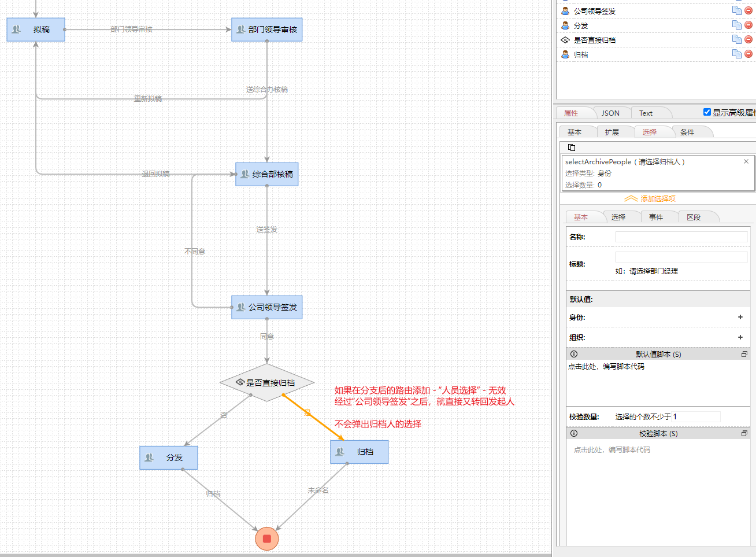The height and width of the screenshot is (557, 756).
Task: Click into the 名称 input field
Action: (681, 237)
